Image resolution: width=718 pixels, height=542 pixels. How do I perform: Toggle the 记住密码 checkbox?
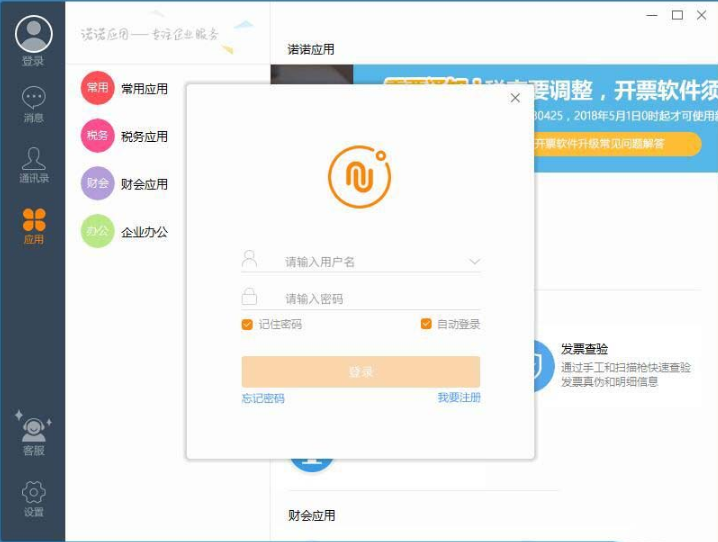[247, 324]
